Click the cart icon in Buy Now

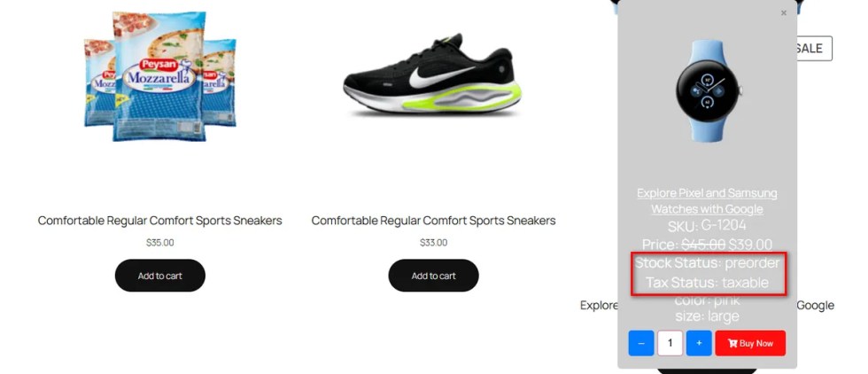[x=732, y=344]
